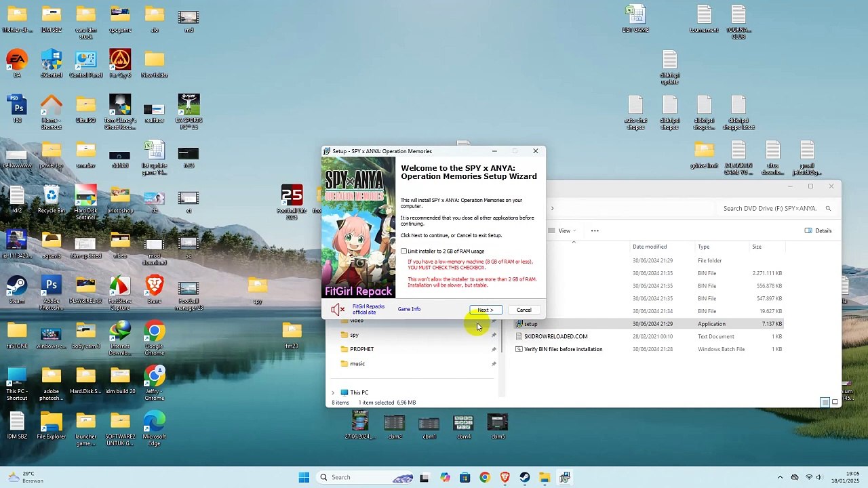Open the Football Life 2025 desktop icon

coord(292,202)
